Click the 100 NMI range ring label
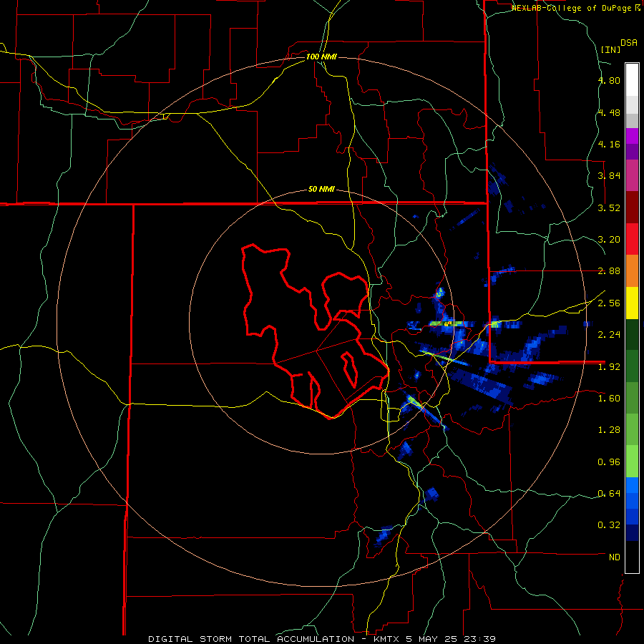Image resolution: width=644 pixels, height=644 pixels. tap(321, 57)
